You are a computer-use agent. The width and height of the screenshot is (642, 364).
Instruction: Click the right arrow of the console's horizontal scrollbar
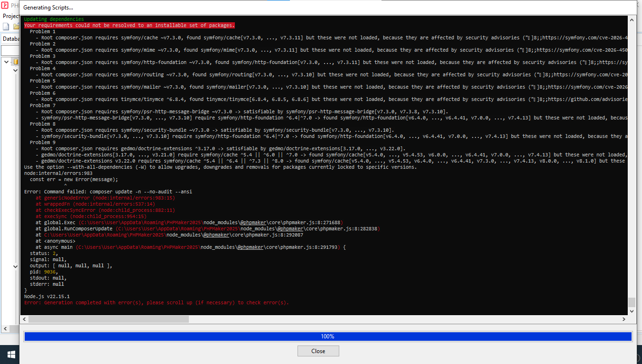pyautogui.click(x=623, y=319)
